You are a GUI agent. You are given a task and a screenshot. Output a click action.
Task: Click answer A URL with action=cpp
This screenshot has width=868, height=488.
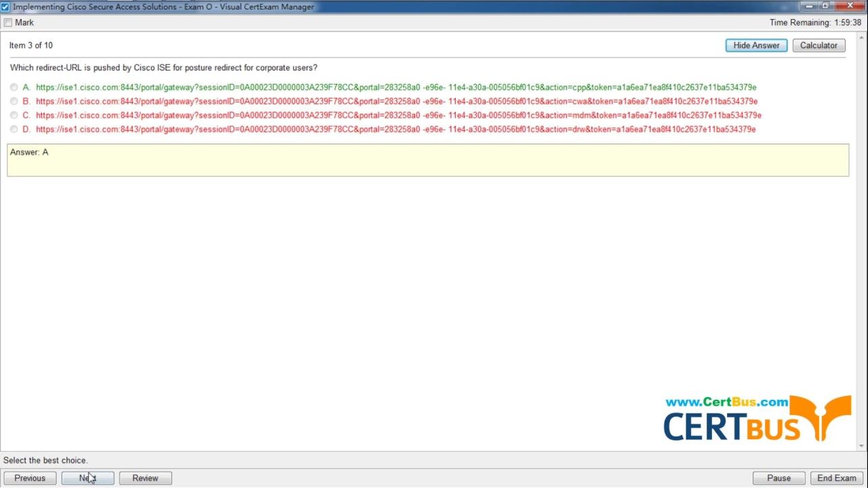point(396,87)
